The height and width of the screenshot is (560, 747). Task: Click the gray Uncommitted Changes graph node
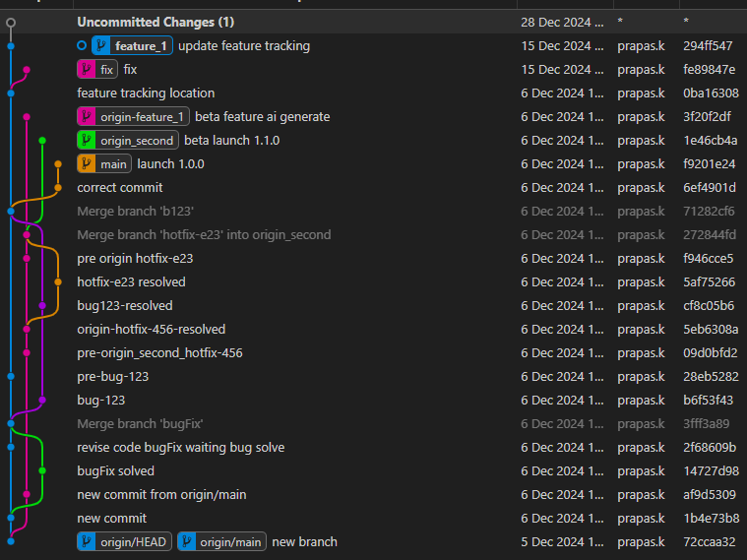tap(11, 22)
